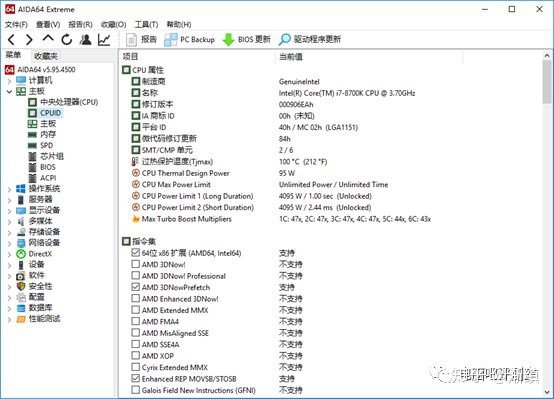This screenshot has height=399, width=554.
Task: Expand the 软件 tree node
Action: tap(9, 276)
